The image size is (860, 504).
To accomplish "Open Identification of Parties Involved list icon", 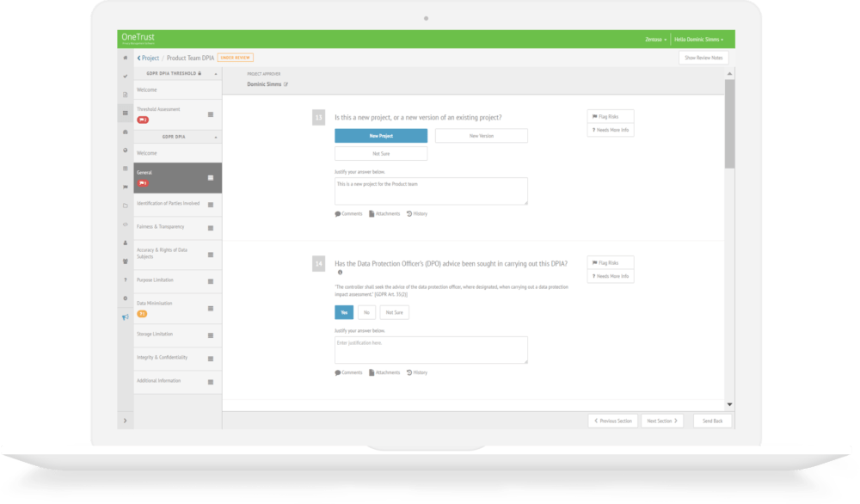I will coord(211,205).
